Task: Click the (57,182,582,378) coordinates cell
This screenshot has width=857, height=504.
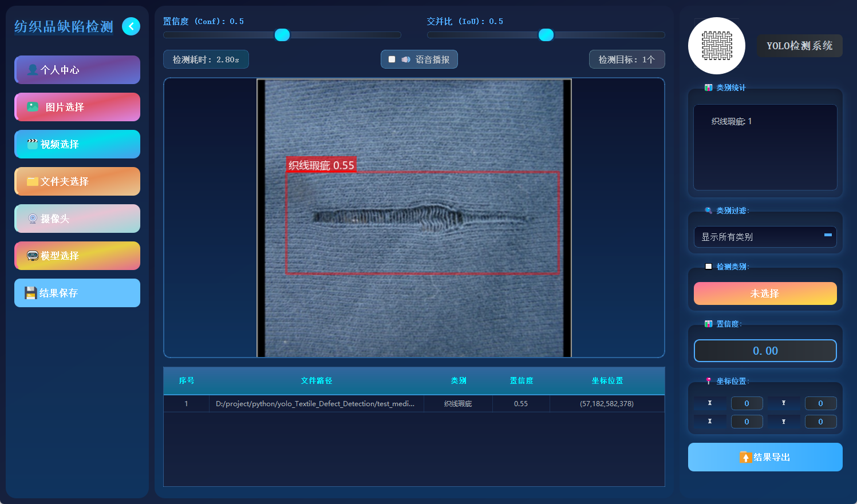Action: pos(607,404)
